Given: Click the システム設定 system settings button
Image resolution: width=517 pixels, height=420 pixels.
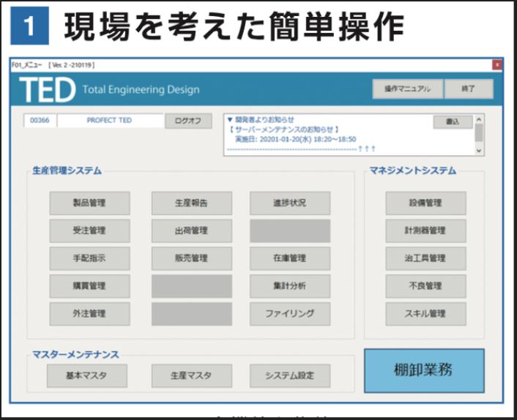Looking at the screenshot, I should (x=289, y=375).
